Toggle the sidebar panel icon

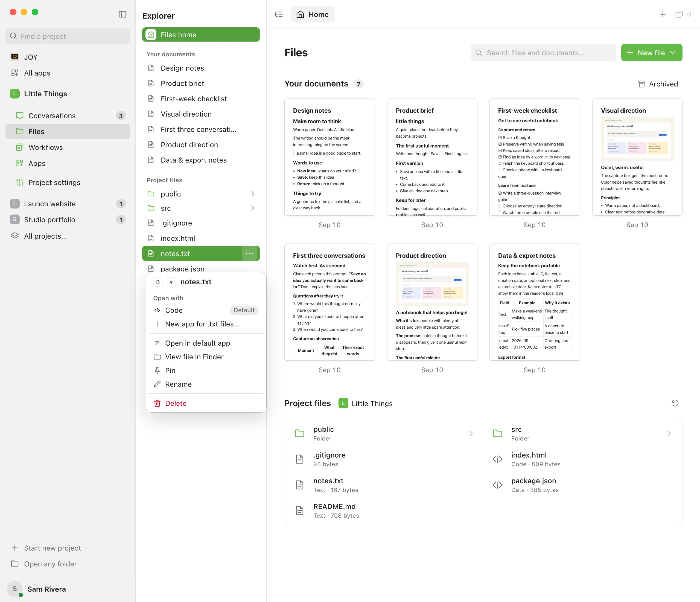(x=122, y=14)
